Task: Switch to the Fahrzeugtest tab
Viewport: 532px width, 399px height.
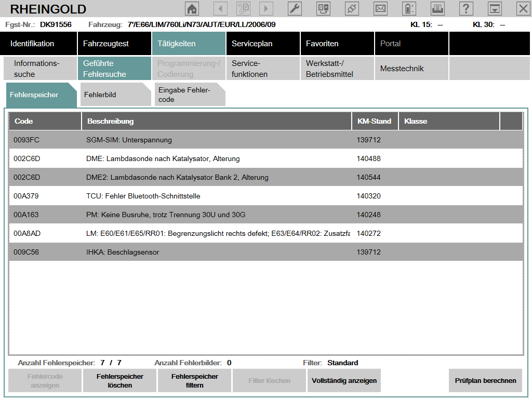Action: coord(114,44)
